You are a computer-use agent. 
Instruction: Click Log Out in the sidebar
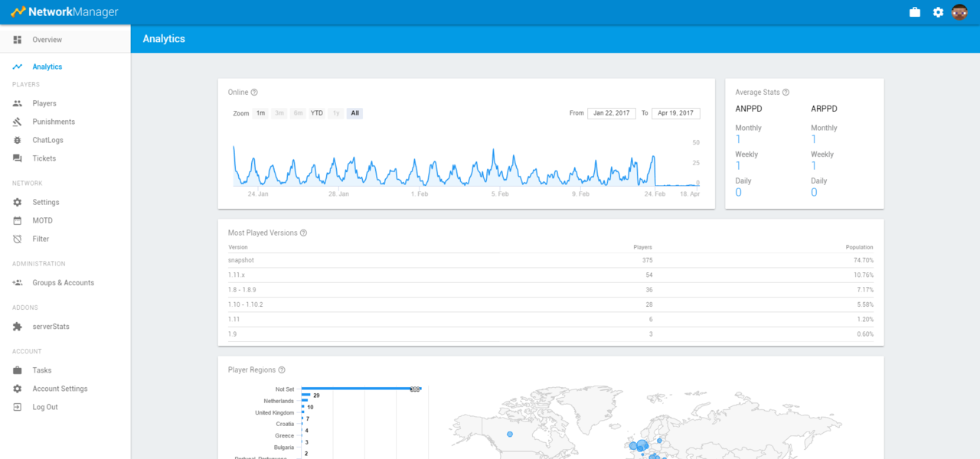(x=45, y=407)
